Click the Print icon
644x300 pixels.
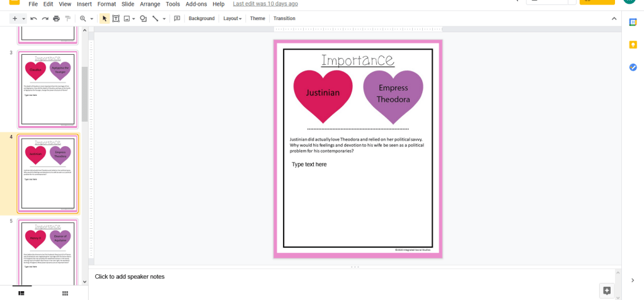pos(56,19)
